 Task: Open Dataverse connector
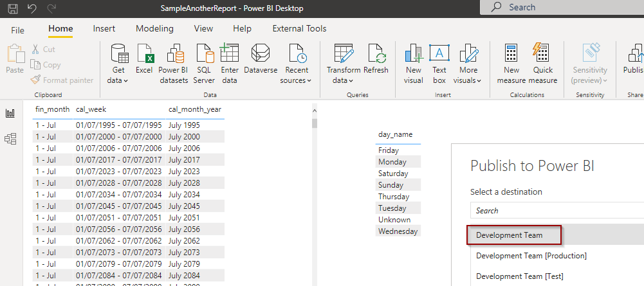(x=261, y=59)
